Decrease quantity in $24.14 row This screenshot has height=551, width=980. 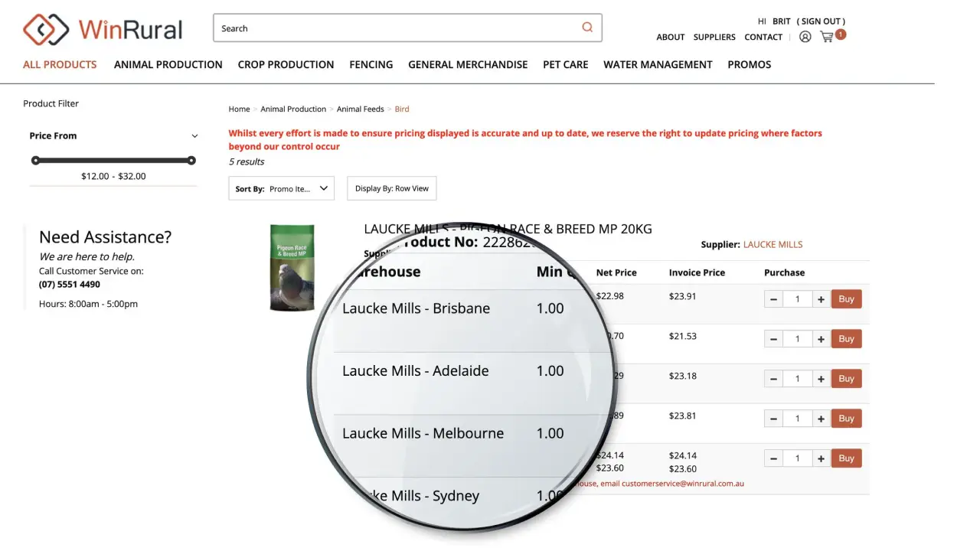[773, 458]
